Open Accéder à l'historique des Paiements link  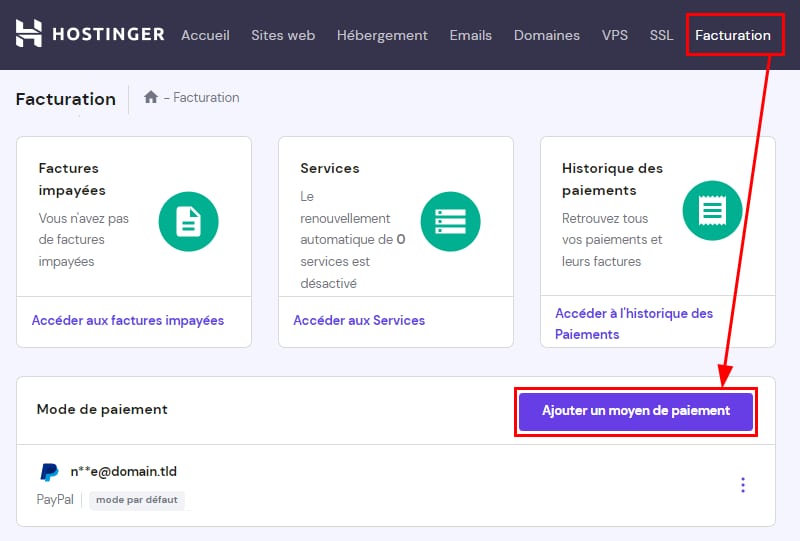634,323
